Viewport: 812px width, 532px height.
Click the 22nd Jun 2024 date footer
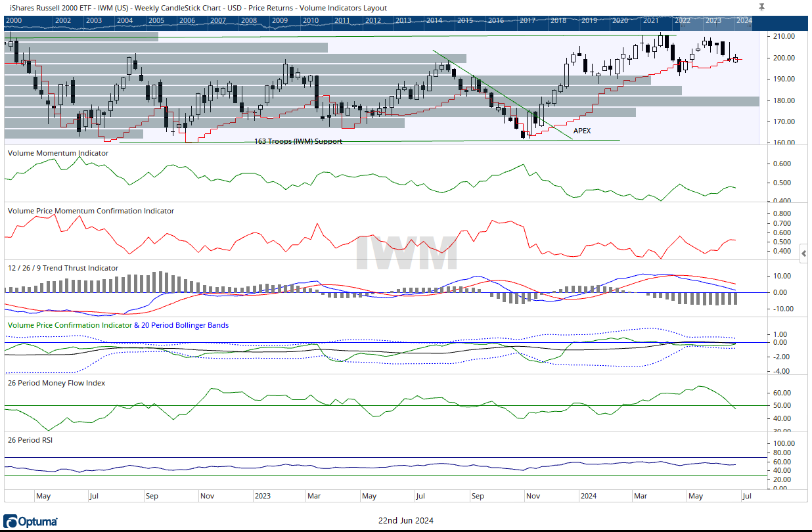tap(405, 521)
